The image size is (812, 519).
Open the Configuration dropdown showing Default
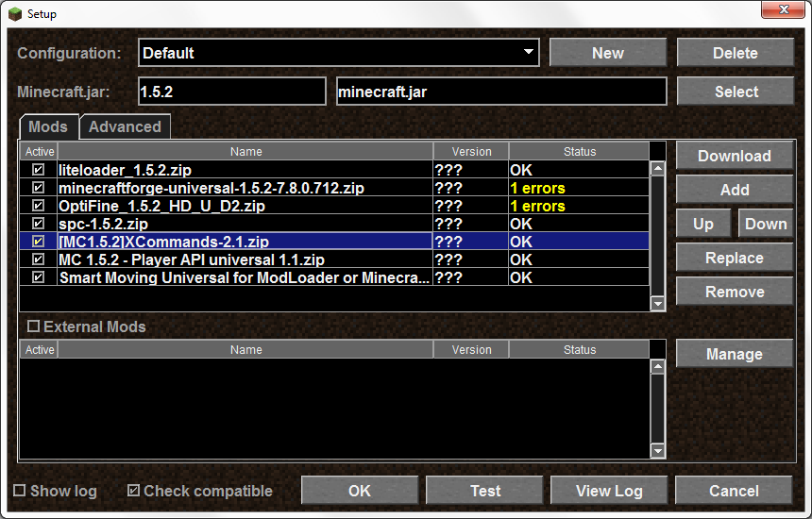(x=339, y=53)
